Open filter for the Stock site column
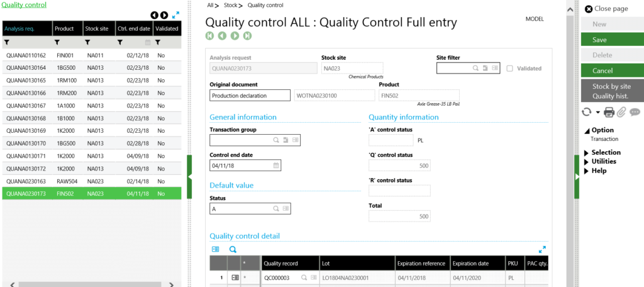 click(x=87, y=42)
